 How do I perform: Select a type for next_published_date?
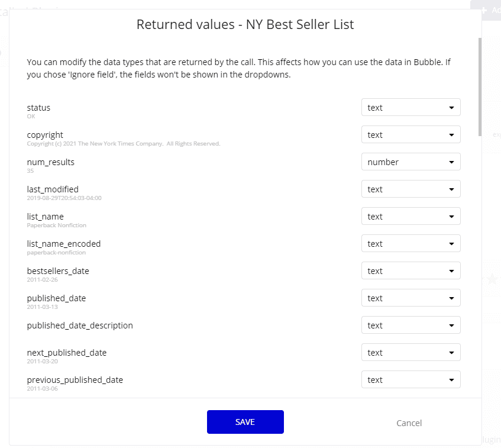411,352
